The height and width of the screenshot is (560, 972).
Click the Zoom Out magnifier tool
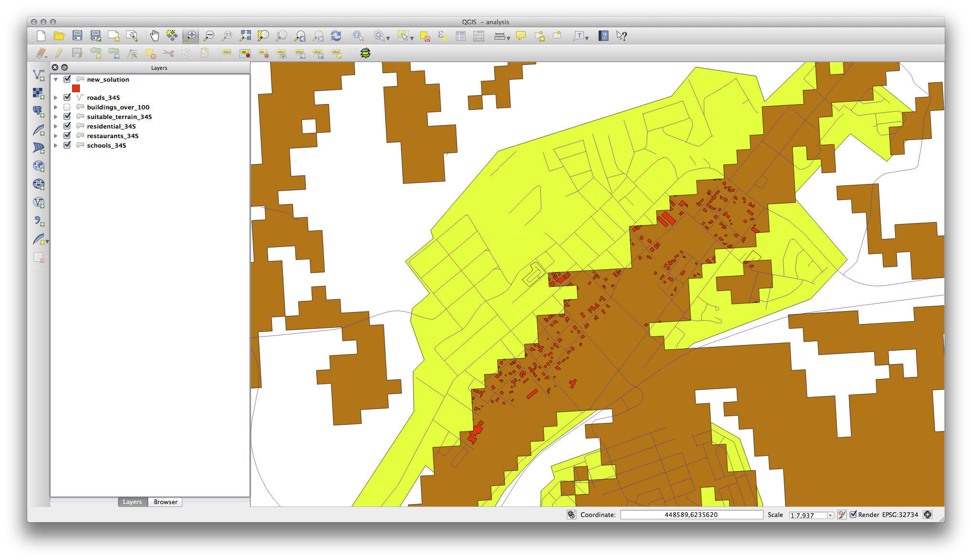click(209, 36)
